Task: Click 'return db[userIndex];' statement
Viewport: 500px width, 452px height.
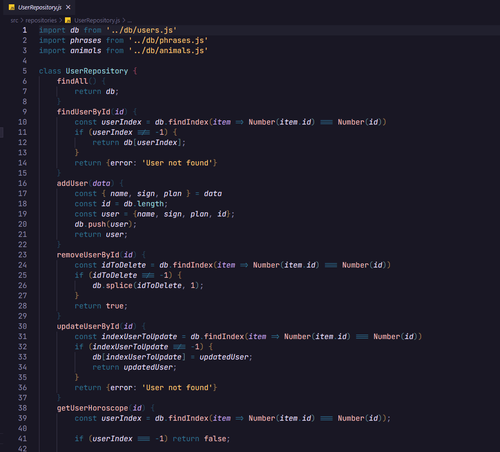Action: click(139, 142)
